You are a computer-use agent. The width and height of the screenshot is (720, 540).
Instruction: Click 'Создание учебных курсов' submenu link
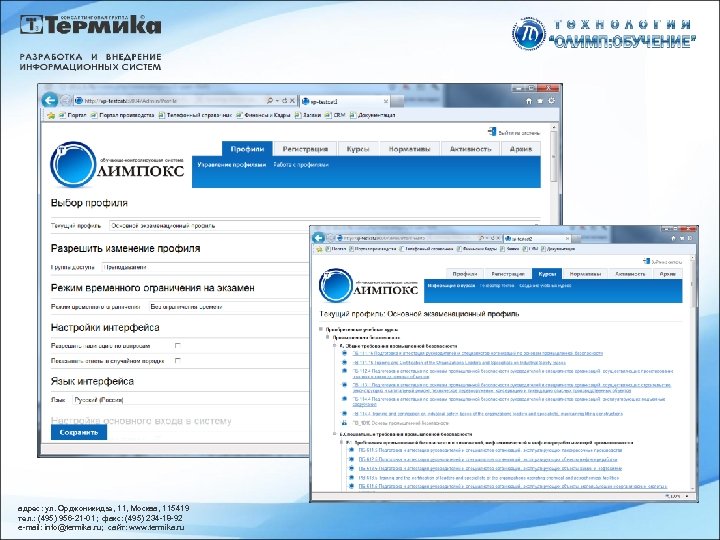click(545, 286)
